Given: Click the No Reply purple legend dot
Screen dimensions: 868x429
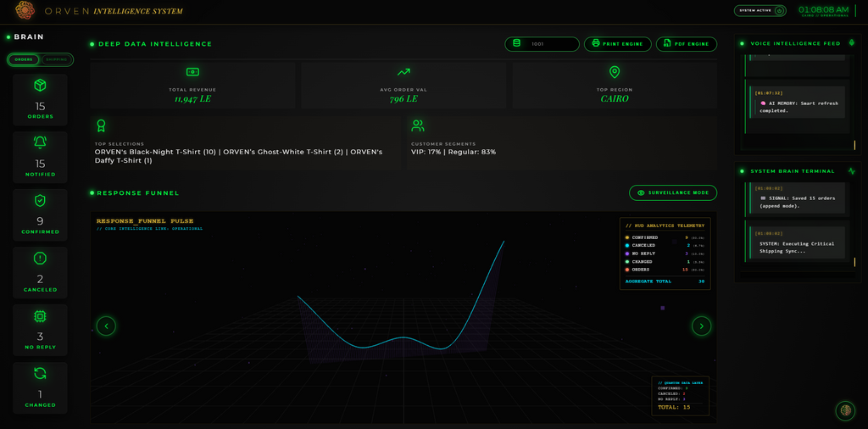Looking at the screenshot, I should click(x=627, y=253).
